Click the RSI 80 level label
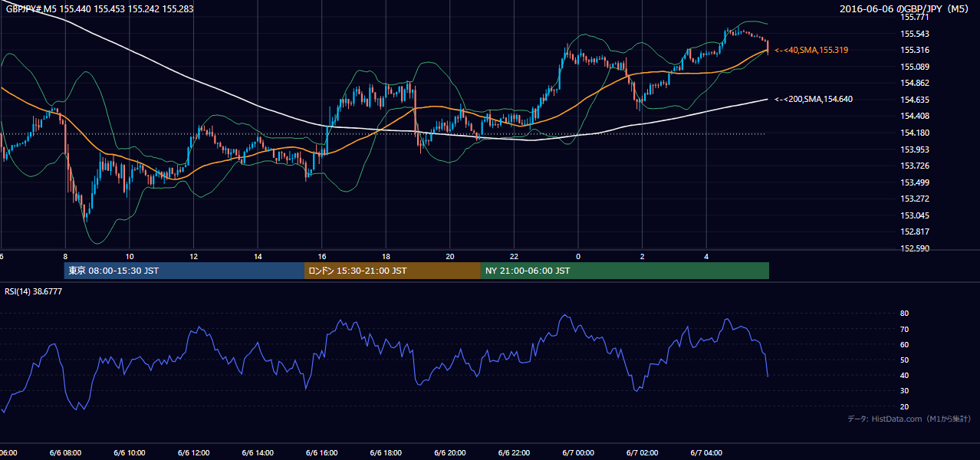Image resolution: width=980 pixels, height=460 pixels. click(904, 314)
